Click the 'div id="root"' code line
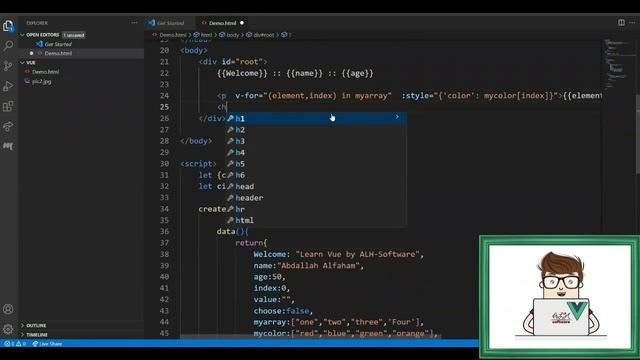The image size is (640, 360). click(x=233, y=62)
